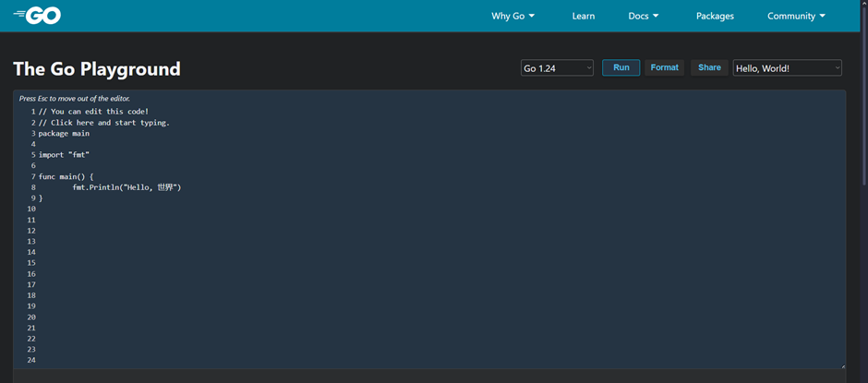Screen dimensions: 868x383
Task: Place cursor in the fmt.Println line
Action: [127, 187]
